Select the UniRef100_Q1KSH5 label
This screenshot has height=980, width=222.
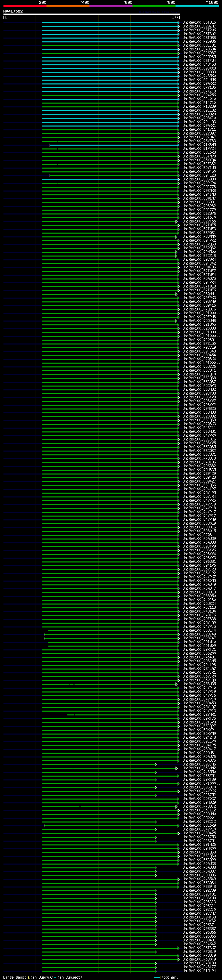coord(199,145)
